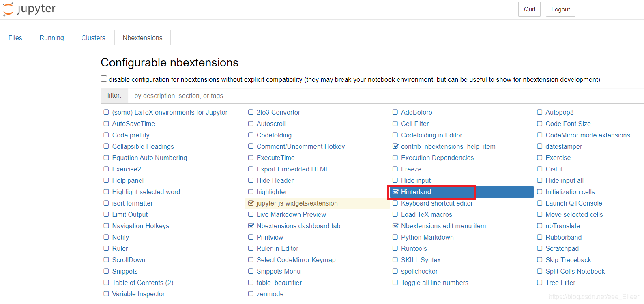Open Code Font Size extension
Screen dimensions: 644x304
[x=568, y=124]
